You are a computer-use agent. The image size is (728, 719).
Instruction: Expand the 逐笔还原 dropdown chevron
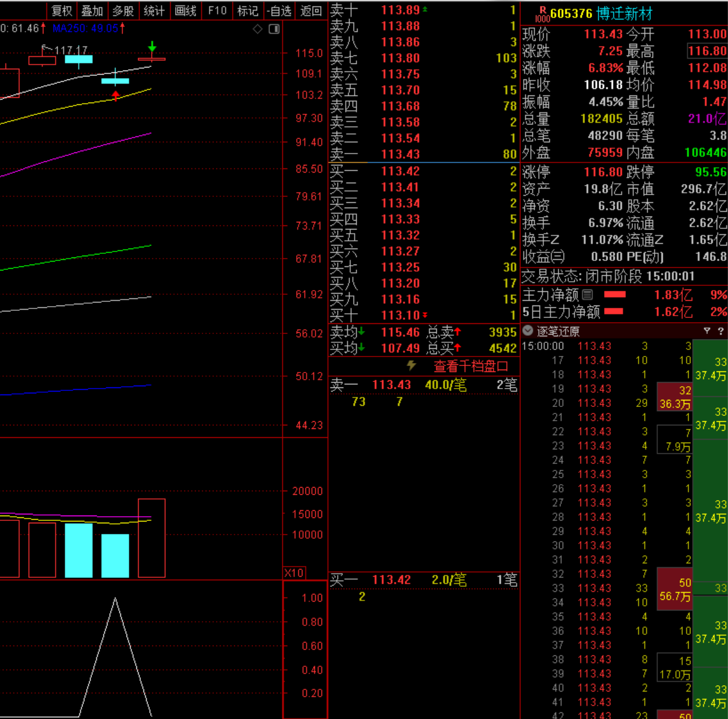coord(527,331)
